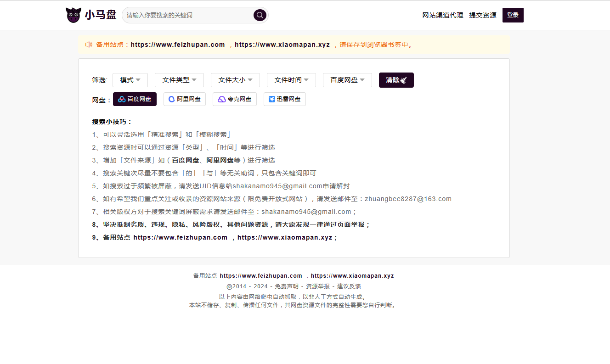Viewport: 610px width, 364px height.
Task: Click tip 8 about reporting bad resources
Action: point(231,224)
